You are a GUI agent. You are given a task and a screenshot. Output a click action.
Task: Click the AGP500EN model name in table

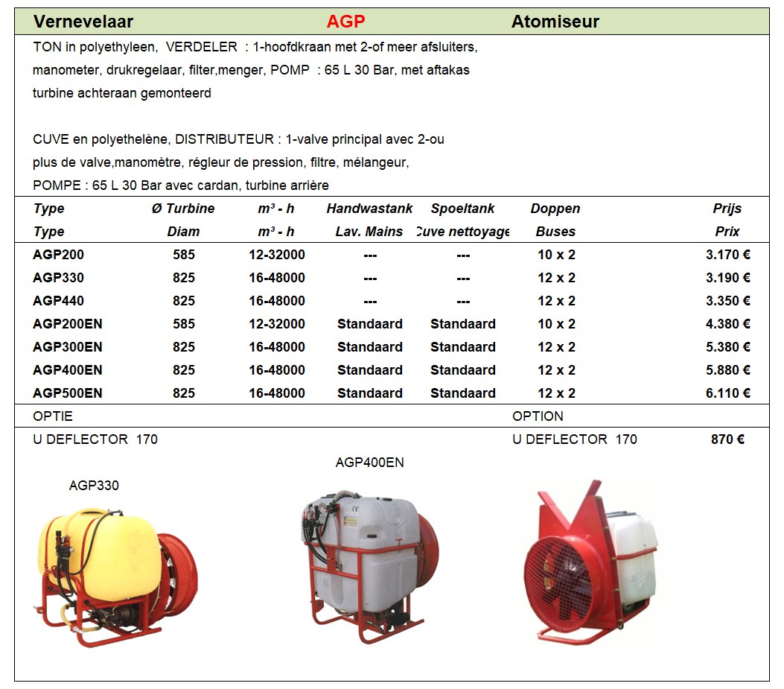[68, 393]
